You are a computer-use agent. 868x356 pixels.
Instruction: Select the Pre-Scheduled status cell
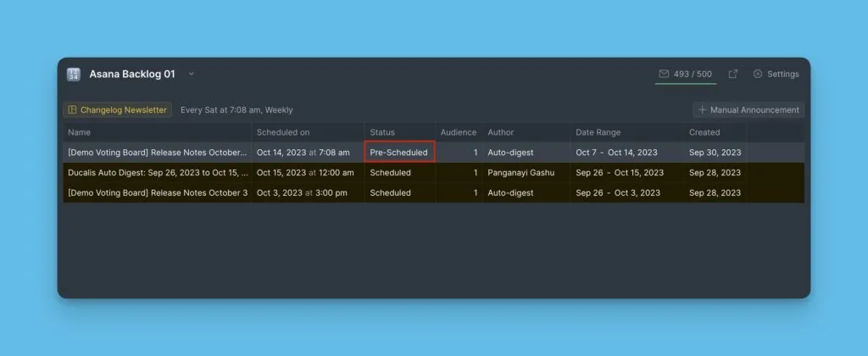(399, 153)
